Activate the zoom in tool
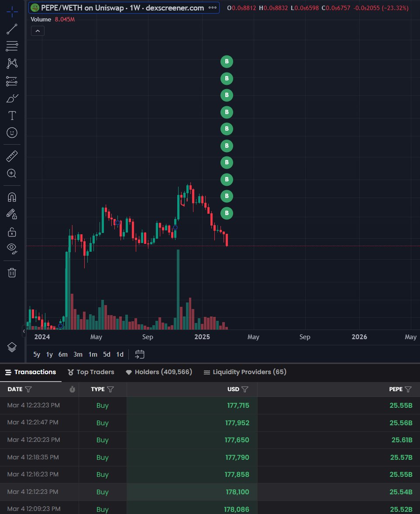This screenshot has height=514, width=420. pyautogui.click(x=12, y=174)
